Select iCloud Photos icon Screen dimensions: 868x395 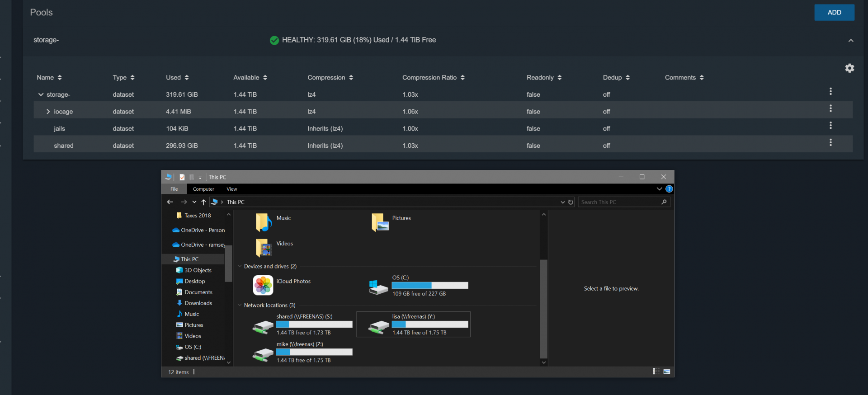click(x=263, y=285)
